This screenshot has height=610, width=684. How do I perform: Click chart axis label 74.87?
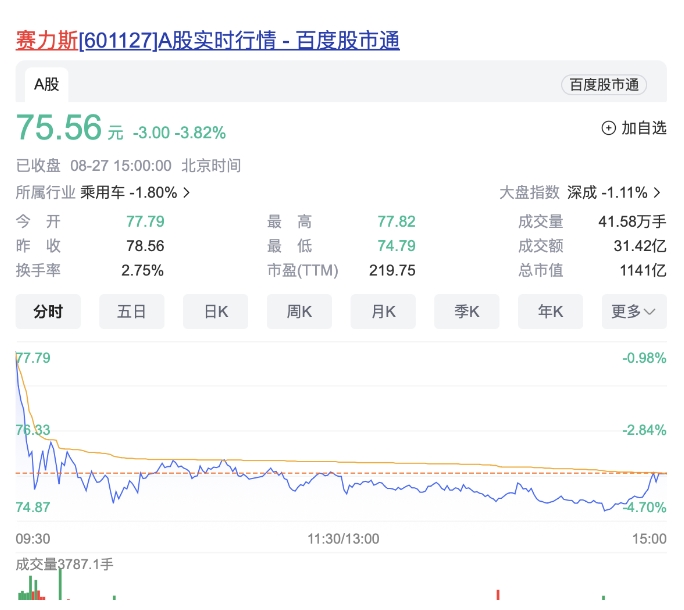(x=33, y=507)
